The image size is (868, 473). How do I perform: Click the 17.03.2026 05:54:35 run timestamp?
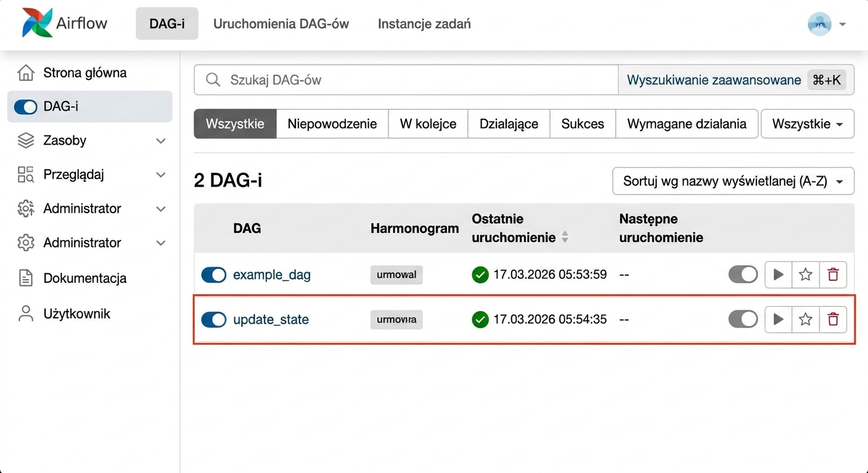[550, 319]
